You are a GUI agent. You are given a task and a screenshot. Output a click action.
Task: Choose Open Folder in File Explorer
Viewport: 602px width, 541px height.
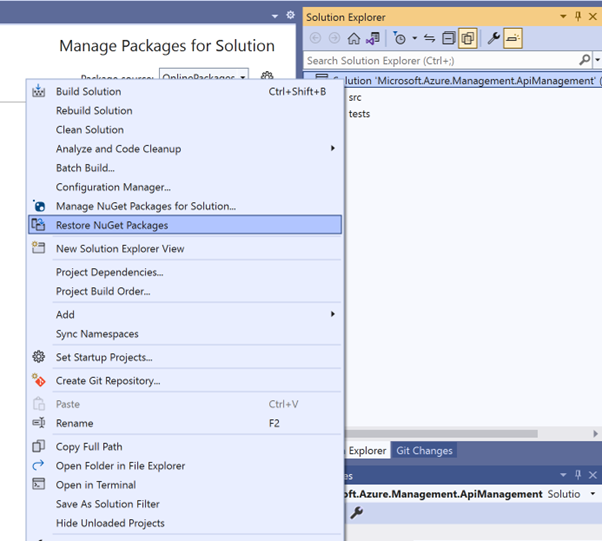[185, 466]
